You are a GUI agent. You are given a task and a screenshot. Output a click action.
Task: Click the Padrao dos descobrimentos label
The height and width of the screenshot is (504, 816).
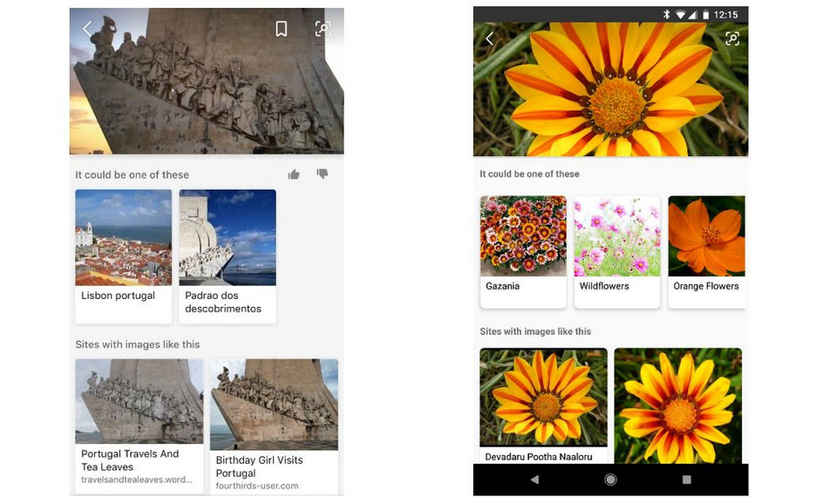[223, 302]
